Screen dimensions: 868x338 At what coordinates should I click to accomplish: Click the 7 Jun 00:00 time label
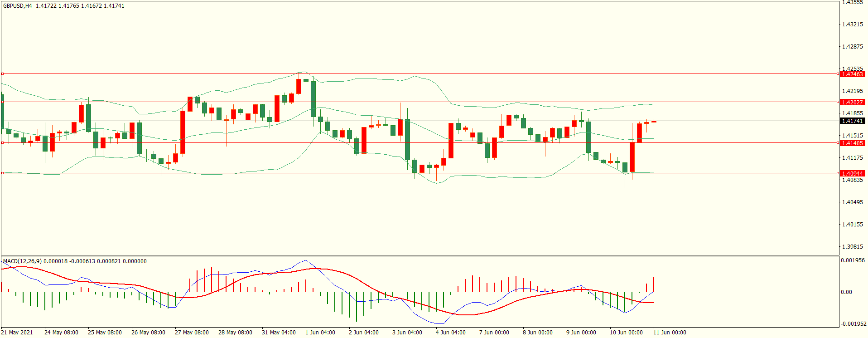coord(494,333)
